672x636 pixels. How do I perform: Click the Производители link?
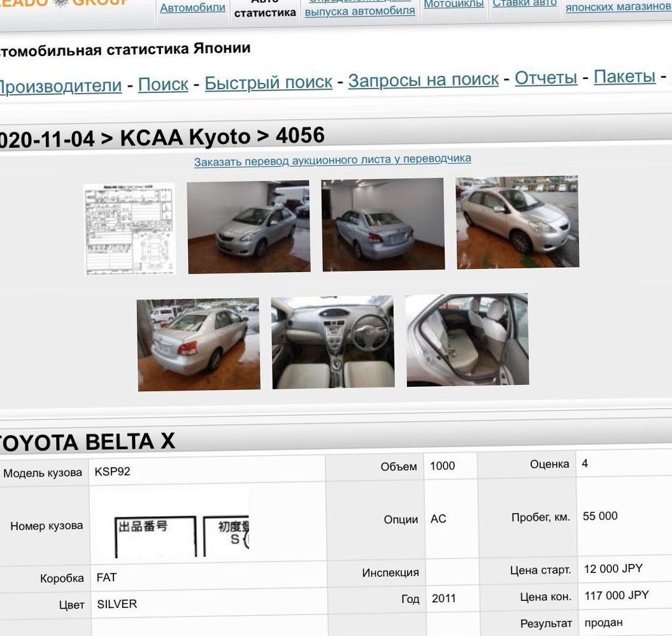(60, 86)
